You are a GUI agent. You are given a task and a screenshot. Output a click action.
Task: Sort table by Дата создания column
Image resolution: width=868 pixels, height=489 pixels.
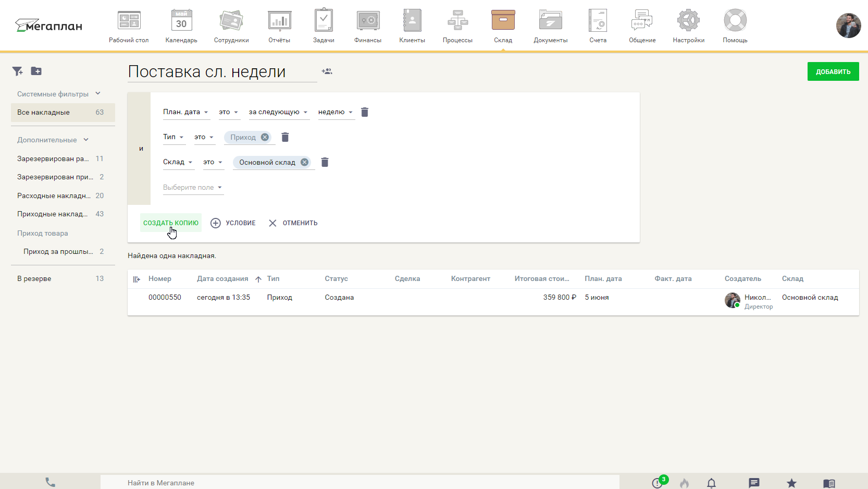(x=222, y=279)
